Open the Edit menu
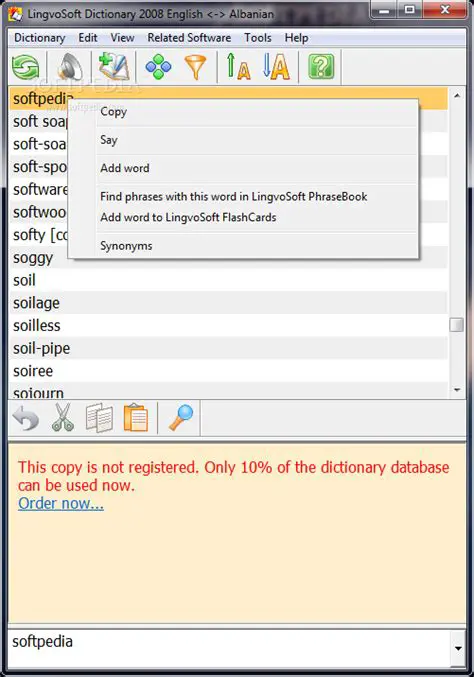The image size is (474, 677). pyautogui.click(x=88, y=38)
